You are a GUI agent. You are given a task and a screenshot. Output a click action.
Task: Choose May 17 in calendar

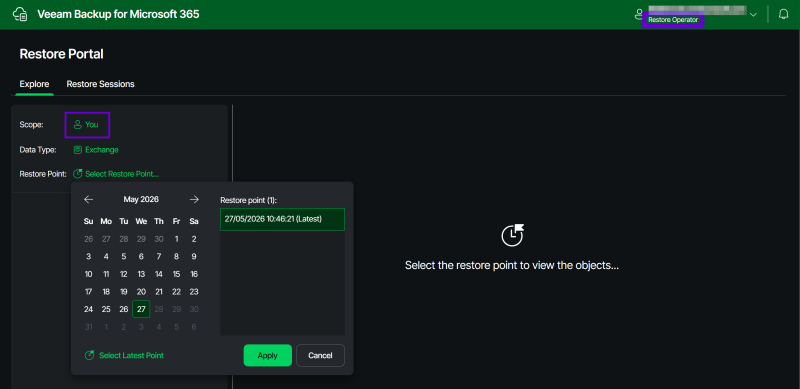click(x=88, y=292)
